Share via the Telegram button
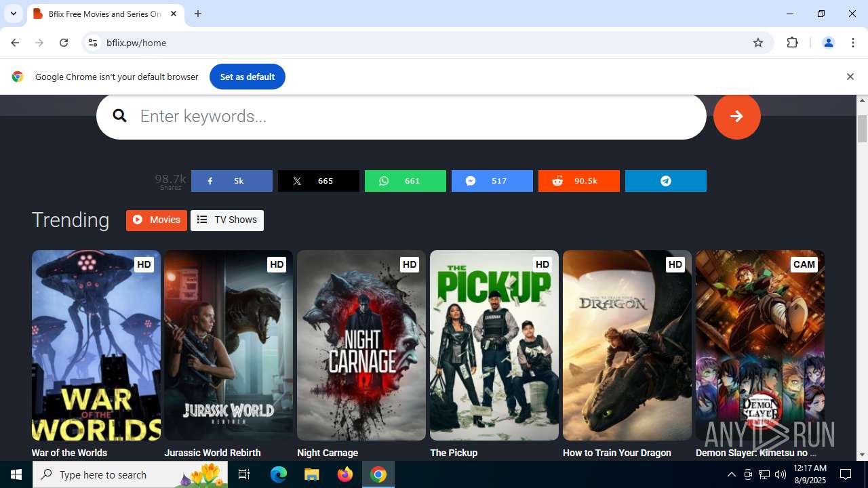Screen dimensions: 868x488 pyautogui.click(x=665, y=181)
